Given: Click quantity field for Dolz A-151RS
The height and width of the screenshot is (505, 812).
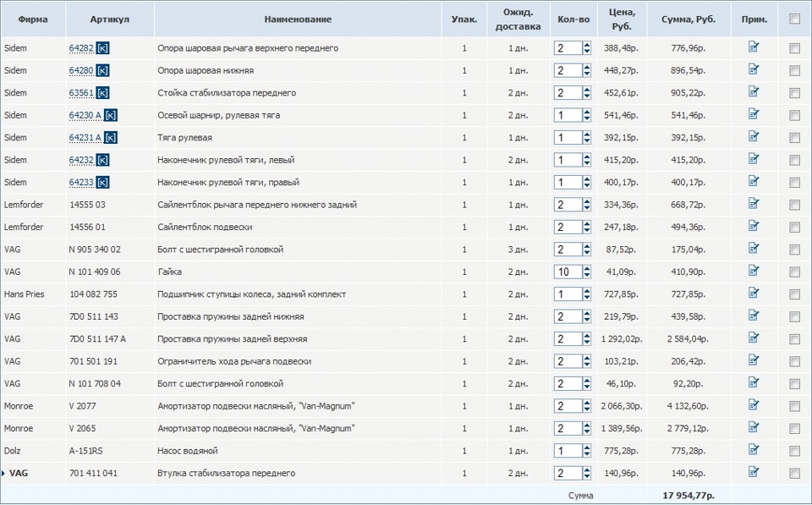Looking at the screenshot, I should pos(568,451).
